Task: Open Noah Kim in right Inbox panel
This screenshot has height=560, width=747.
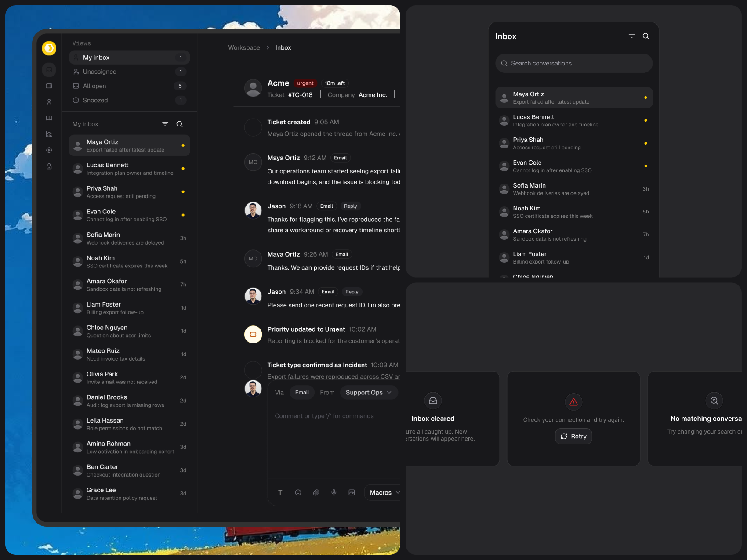Action: (574, 212)
